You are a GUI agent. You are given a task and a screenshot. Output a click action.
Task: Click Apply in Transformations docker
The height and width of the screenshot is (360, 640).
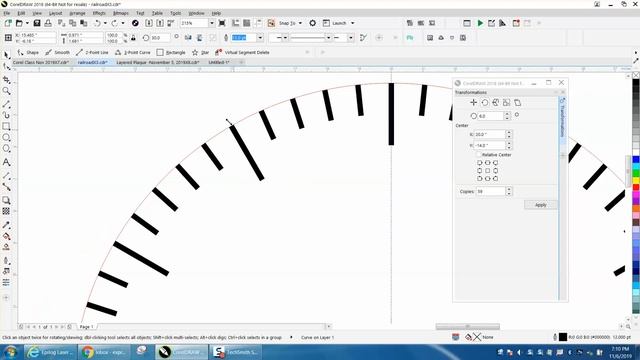click(540, 205)
